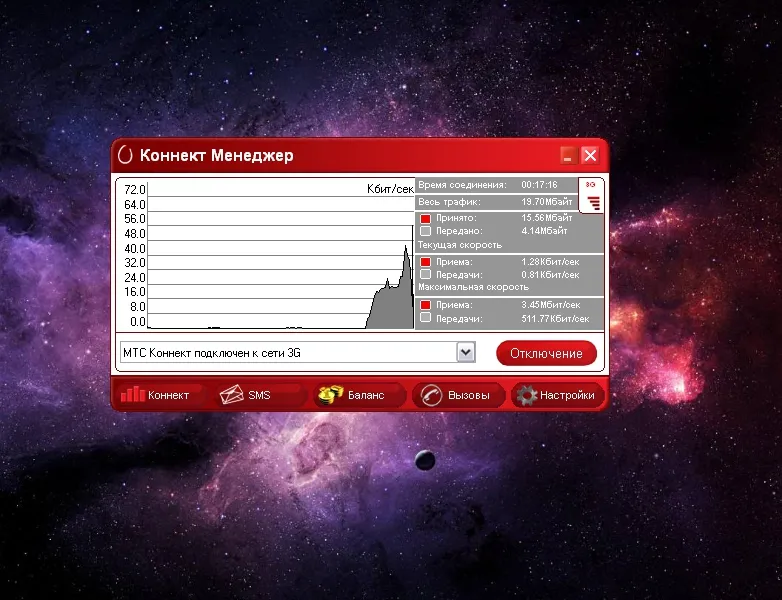Image resolution: width=782 pixels, height=600 pixels.
Task: Open the Настройки tab
Action: (557, 395)
